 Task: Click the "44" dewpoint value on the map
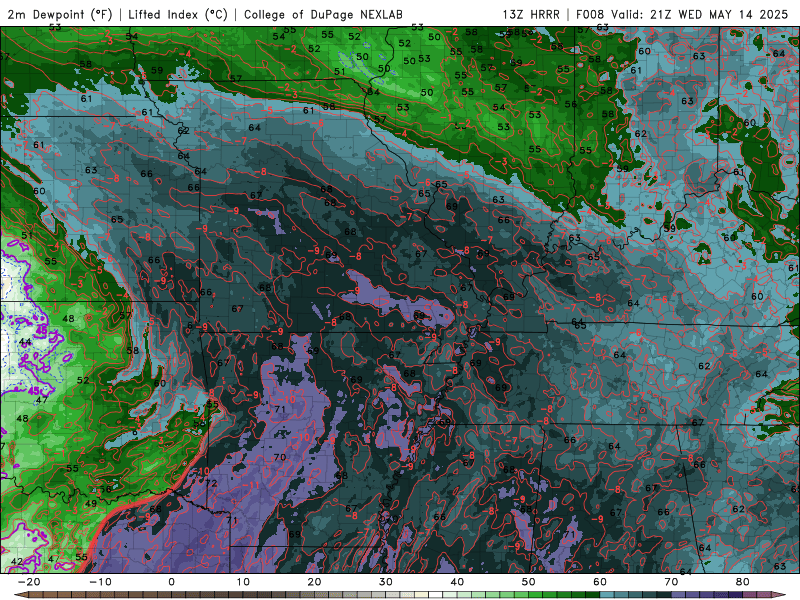click(24, 342)
